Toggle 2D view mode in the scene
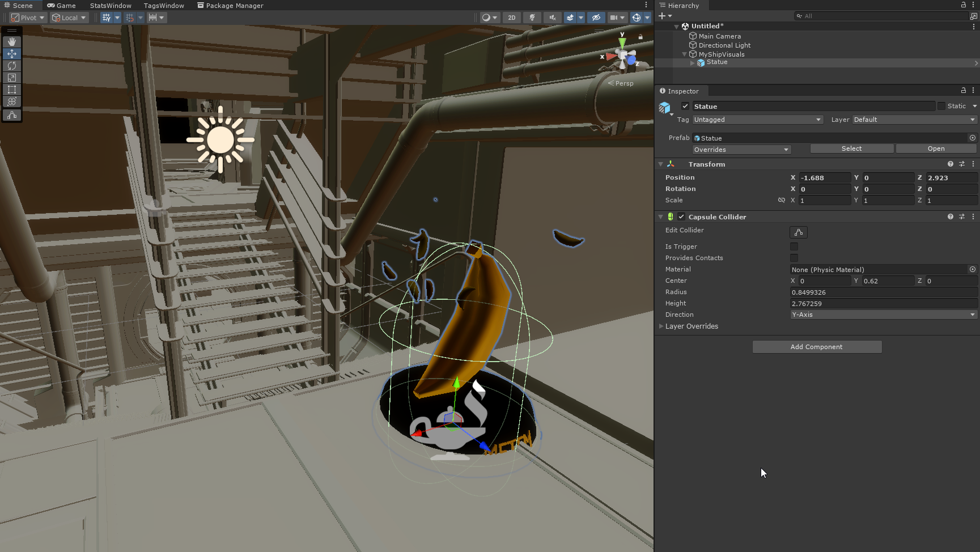 pyautogui.click(x=511, y=18)
